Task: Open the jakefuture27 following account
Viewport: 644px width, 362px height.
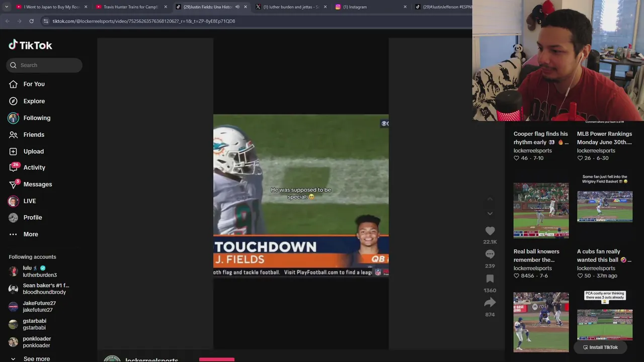Action: click(x=39, y=307)
